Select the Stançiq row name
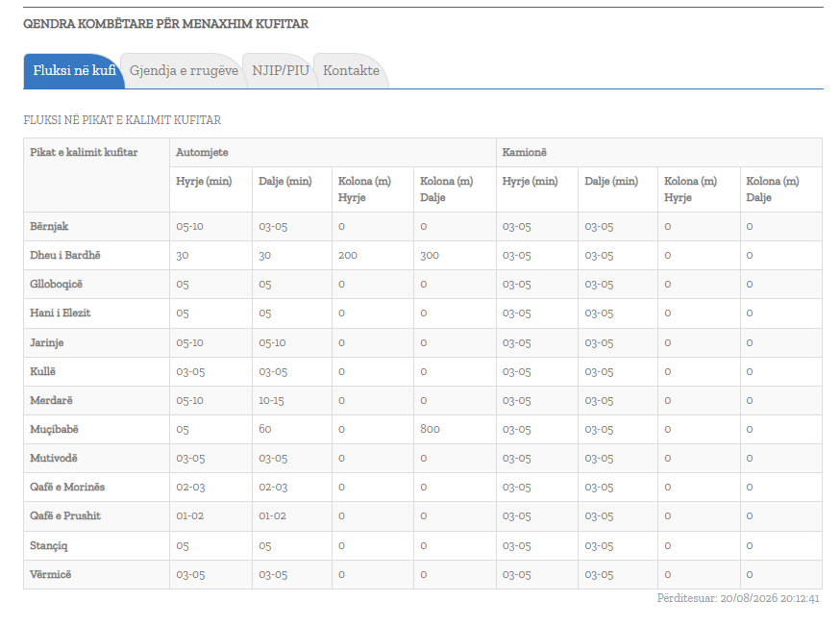This screenshot has width=840, height=627. [49, 545]
